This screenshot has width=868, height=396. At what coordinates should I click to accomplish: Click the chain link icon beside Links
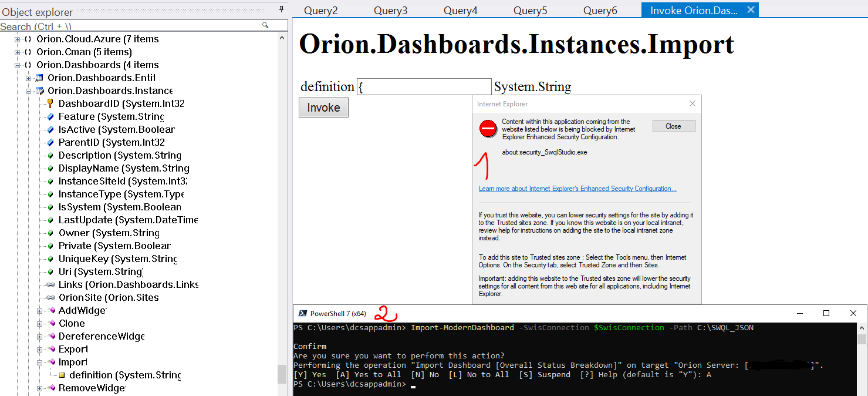50,285
